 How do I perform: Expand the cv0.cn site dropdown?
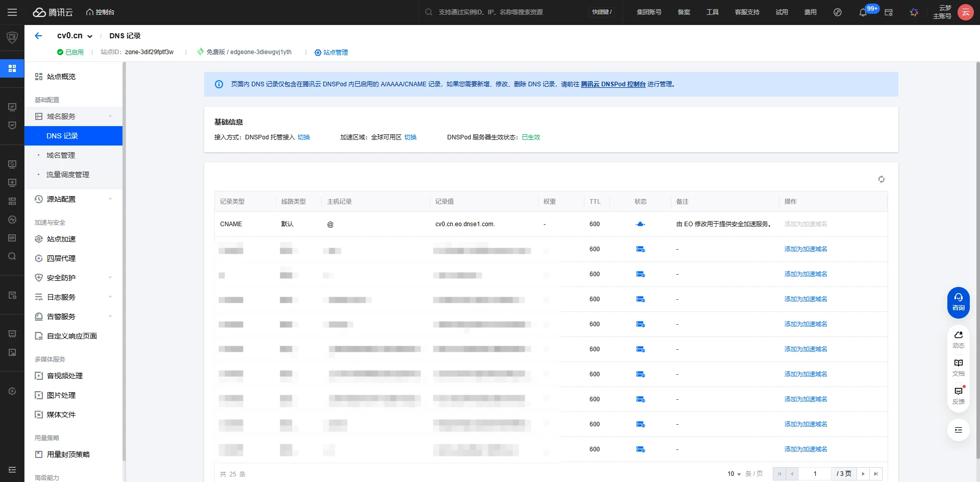point(90,36)
